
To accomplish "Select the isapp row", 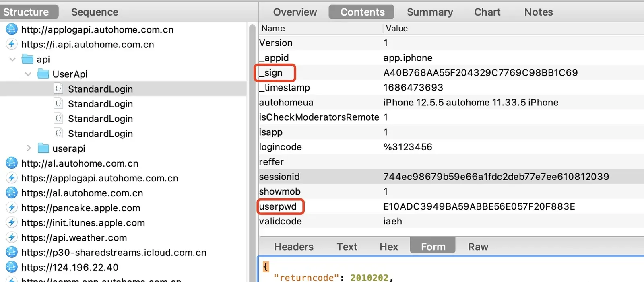I will pyautogui.click(x=451, y=132).
